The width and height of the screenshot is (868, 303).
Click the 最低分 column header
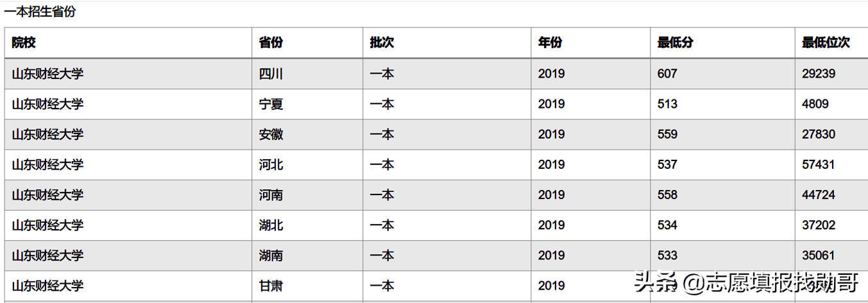[675, 43]
